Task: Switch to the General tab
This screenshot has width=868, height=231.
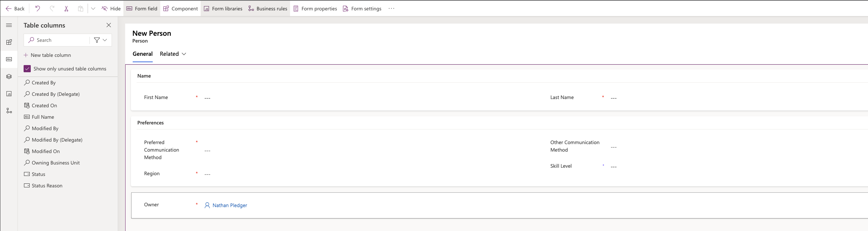Action: pyautogui.click(x=142, y=54)
